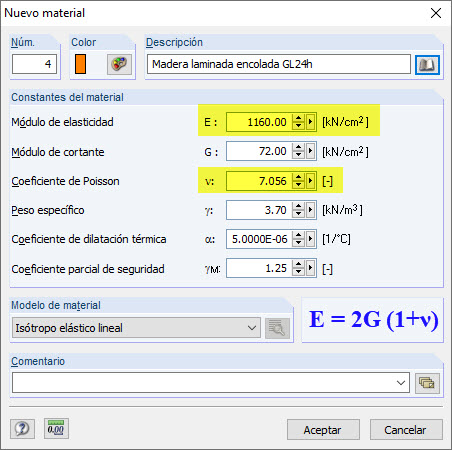Close the Nuevo material dialog

click(x=436, y=13)
